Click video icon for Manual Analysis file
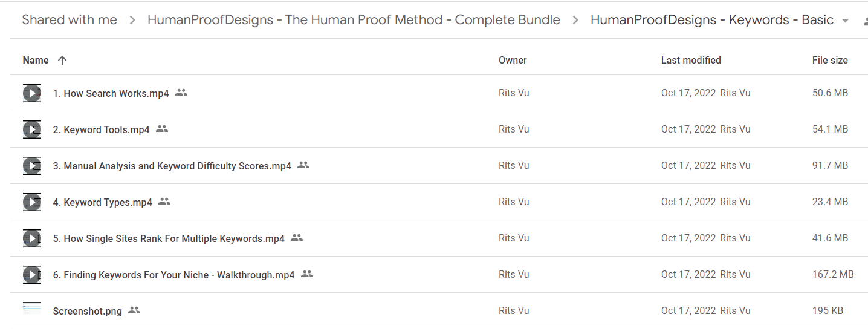Viewport: 868px width, 331px height. 32,166
